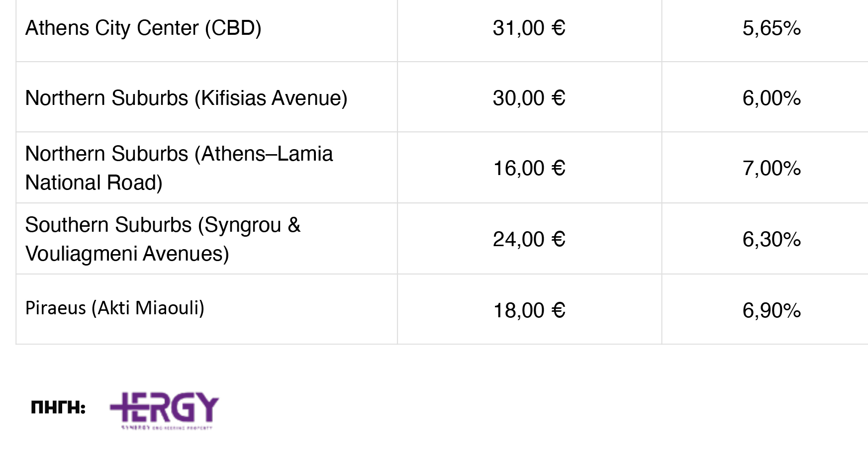Click the SYNERGY purple logo image
This screenshot has height=456, width=868.
(x=164, y=411)
